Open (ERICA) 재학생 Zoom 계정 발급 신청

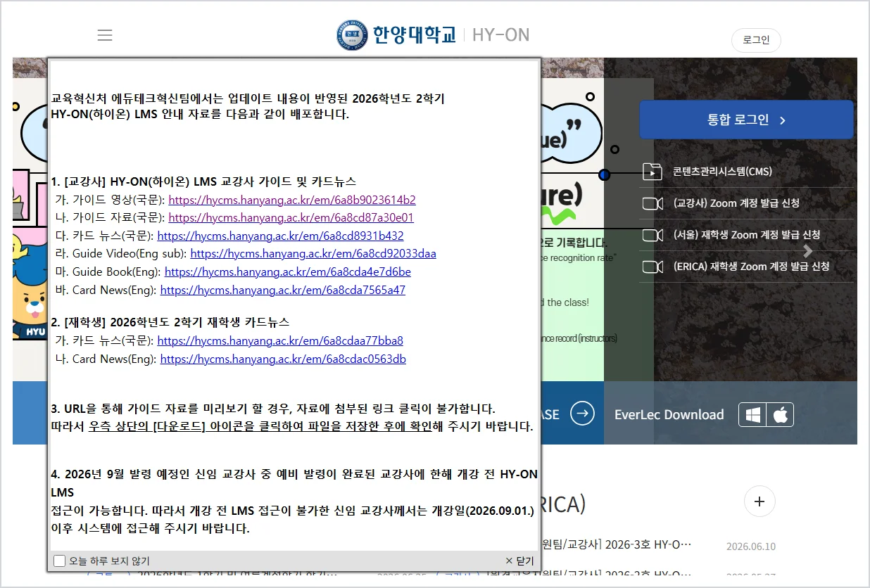pyautogui.click(x=751, y=266)
